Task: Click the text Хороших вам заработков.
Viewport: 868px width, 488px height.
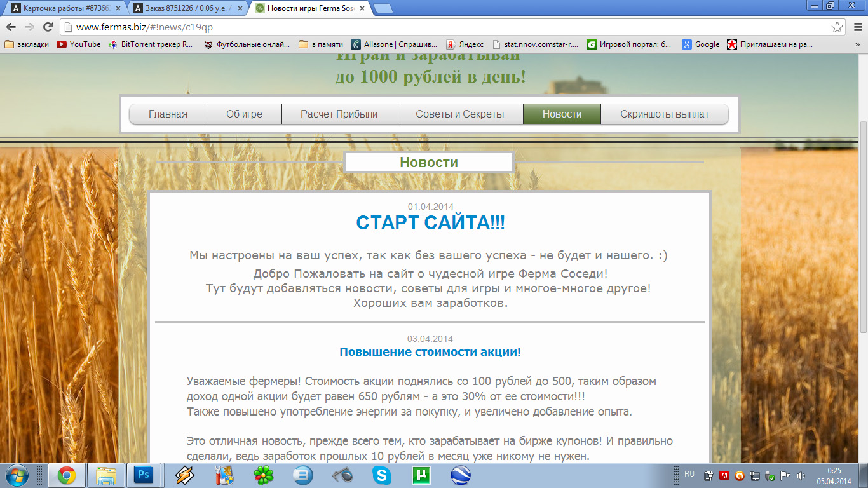Action: pos(430,303)
